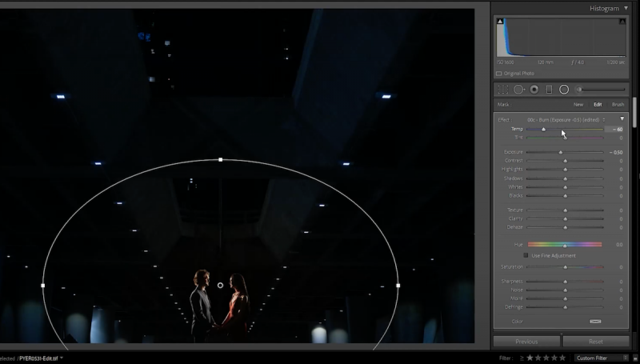The image size is (640, 364).
Task: Click the Temp slider handle
Action: 543,130
